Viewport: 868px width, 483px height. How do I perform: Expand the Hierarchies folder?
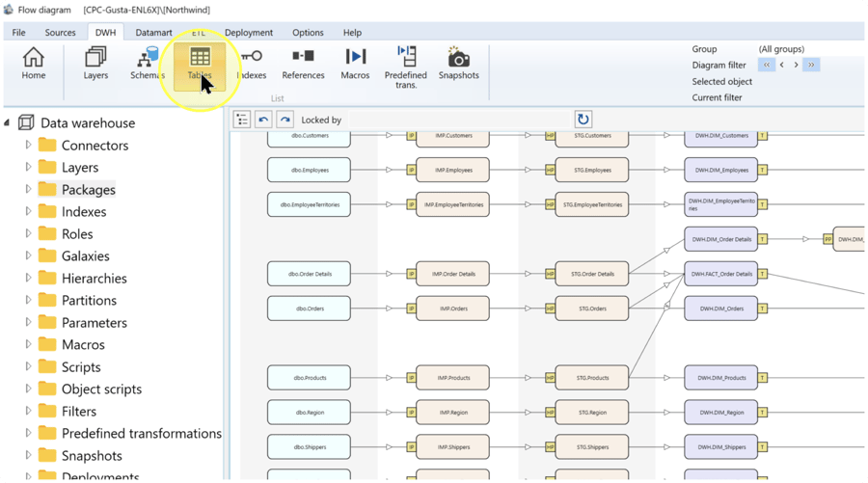[x=28, y=278]
